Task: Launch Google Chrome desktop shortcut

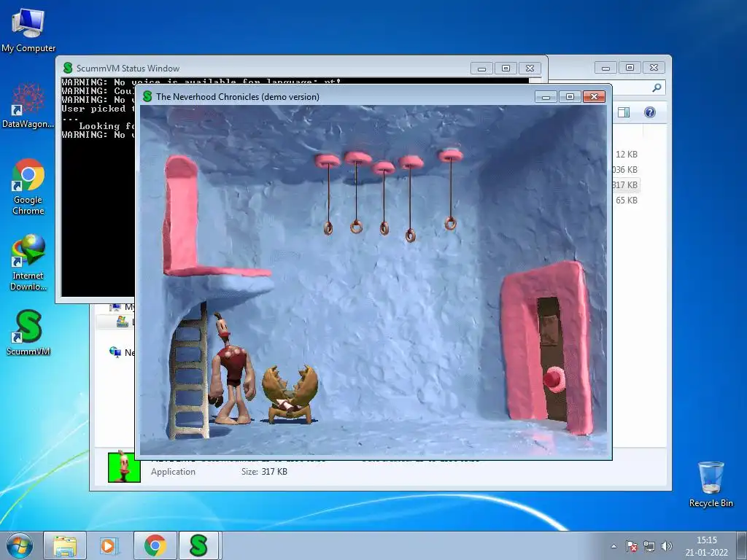Action: 28,187
